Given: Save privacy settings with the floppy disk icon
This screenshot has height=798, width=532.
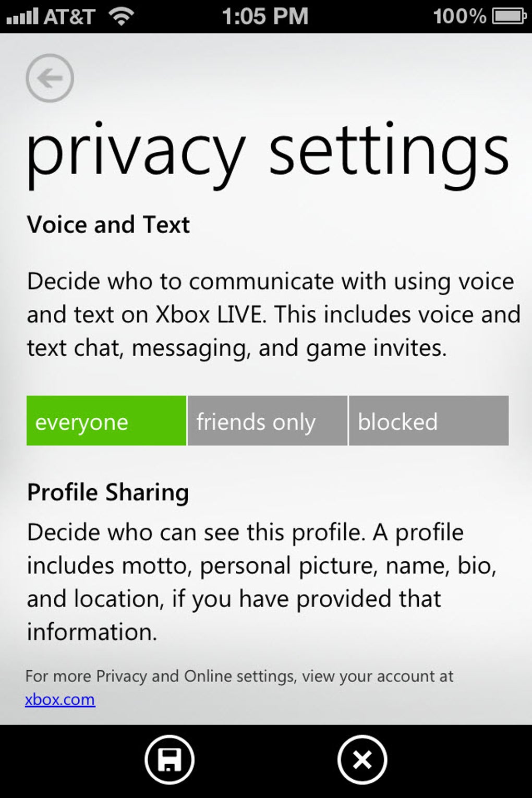Looking at the screenshot, I should (170, 760).
